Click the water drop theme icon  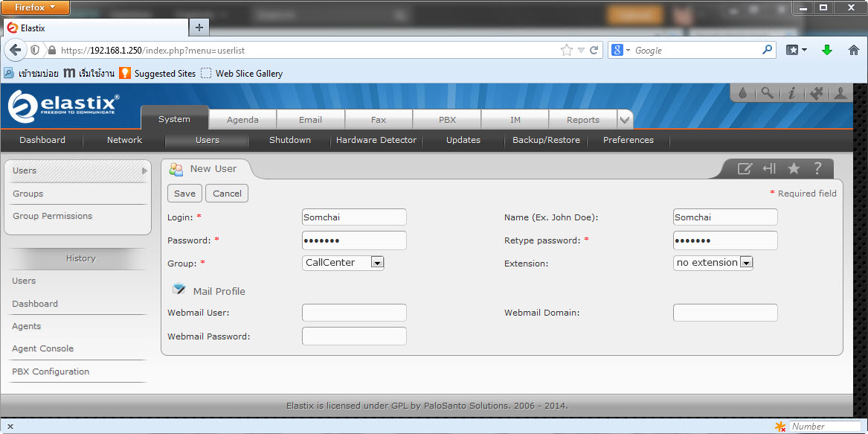coord(742,93)
